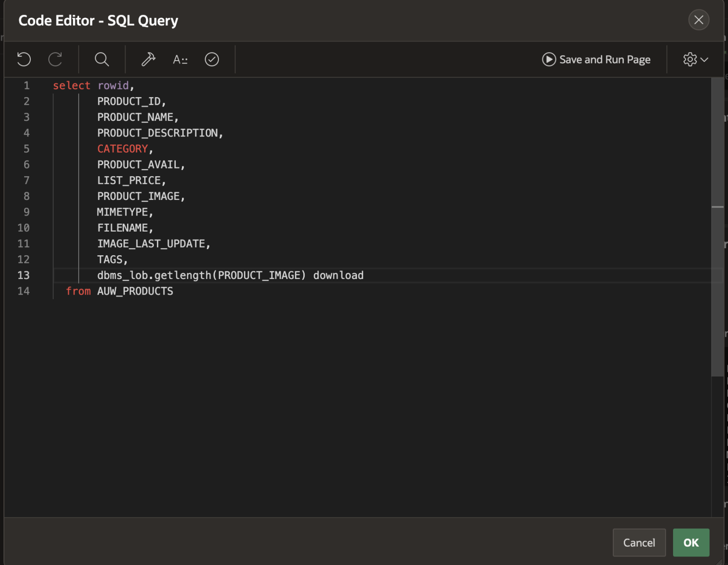Select the AUW_PRODUCTS table name

point(135,291)
